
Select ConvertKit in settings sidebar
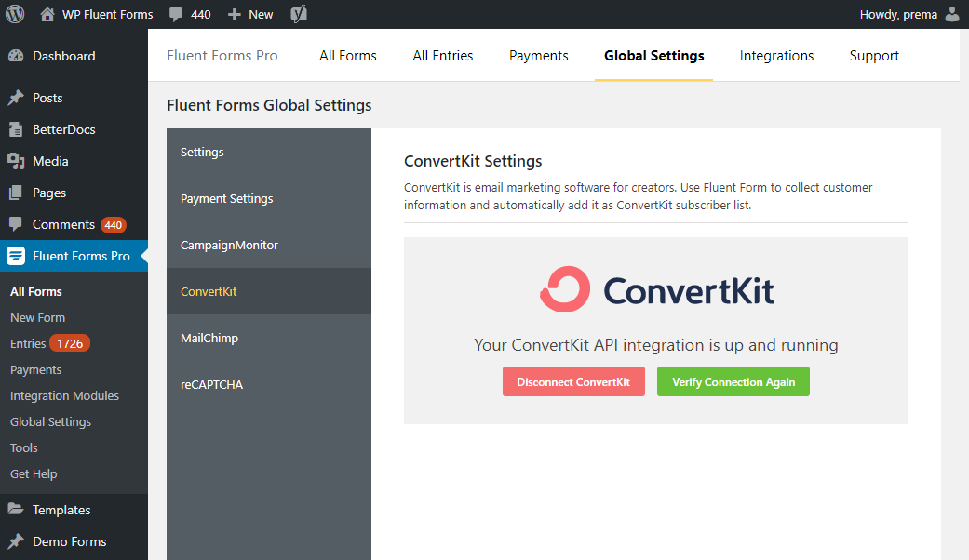pyautogui.click(x=269, y=291)
